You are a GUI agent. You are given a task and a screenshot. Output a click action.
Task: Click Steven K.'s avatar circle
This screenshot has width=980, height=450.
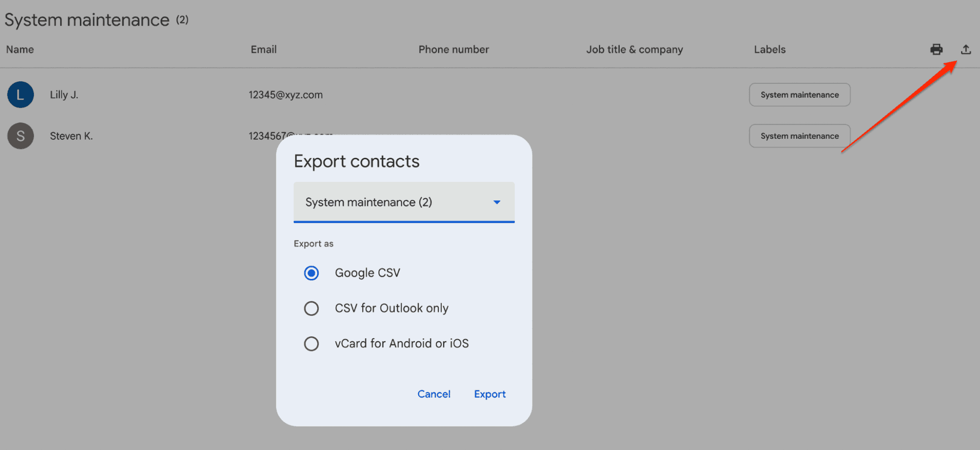pyautogui.click(x=20, y=136)
